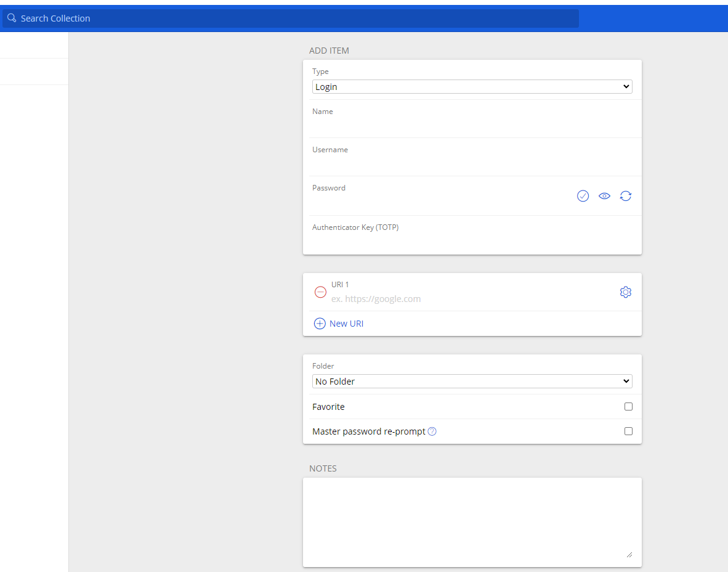The height and width of the screenshot is (572, 728).
Task: Expand the Folder dropdown showing No Folder
Action: (472, 382)
